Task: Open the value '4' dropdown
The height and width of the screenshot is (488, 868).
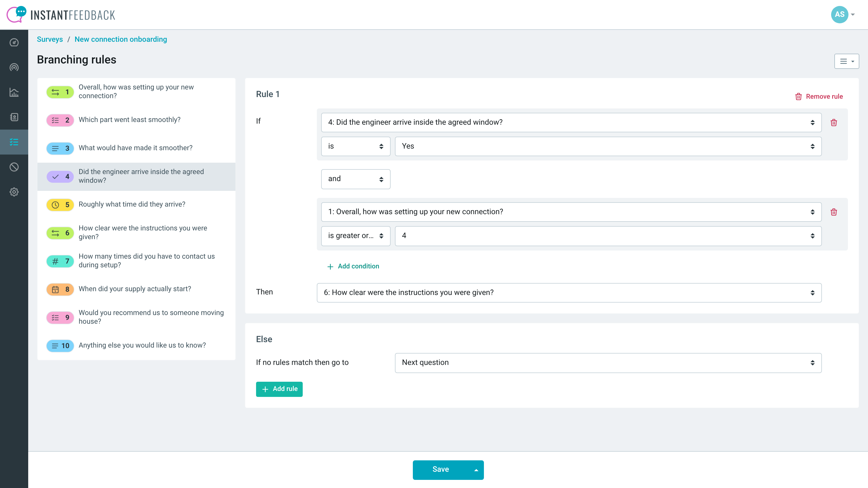Action: tap(608, 236)
